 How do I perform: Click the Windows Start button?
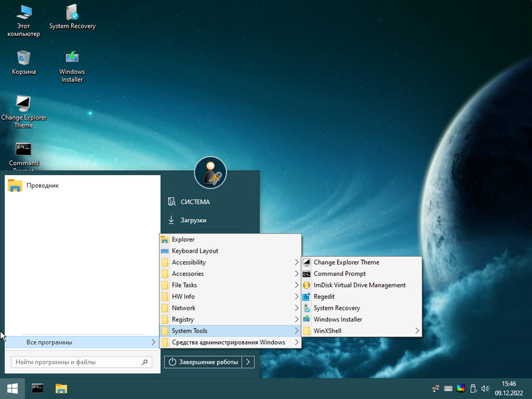coord(13,388)
